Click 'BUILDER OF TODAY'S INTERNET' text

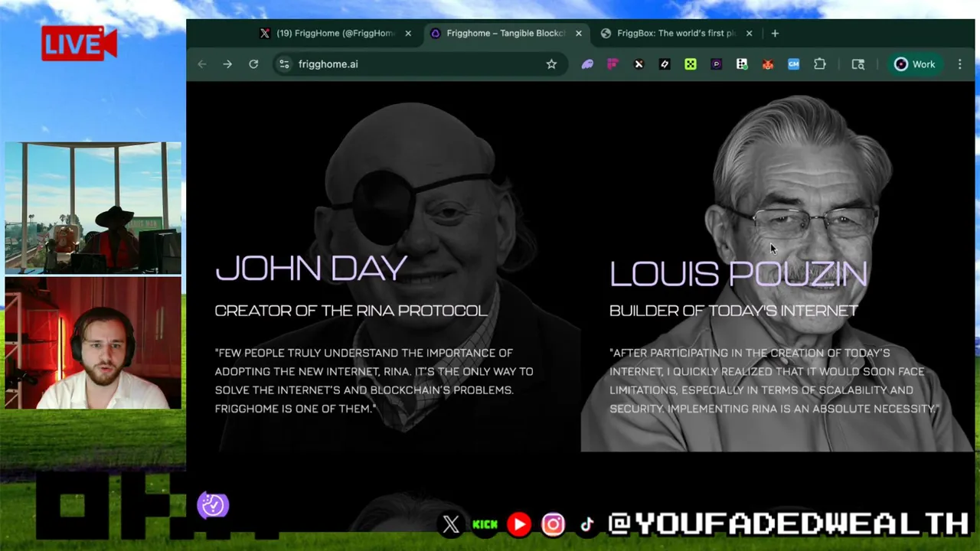click(733, 311)
